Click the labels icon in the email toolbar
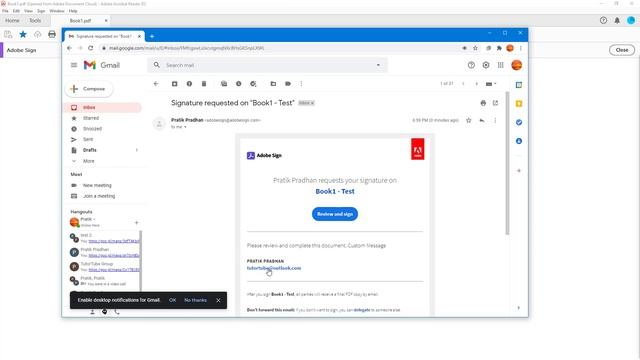The width and height of the screenshot is (640, 360). 288,84
